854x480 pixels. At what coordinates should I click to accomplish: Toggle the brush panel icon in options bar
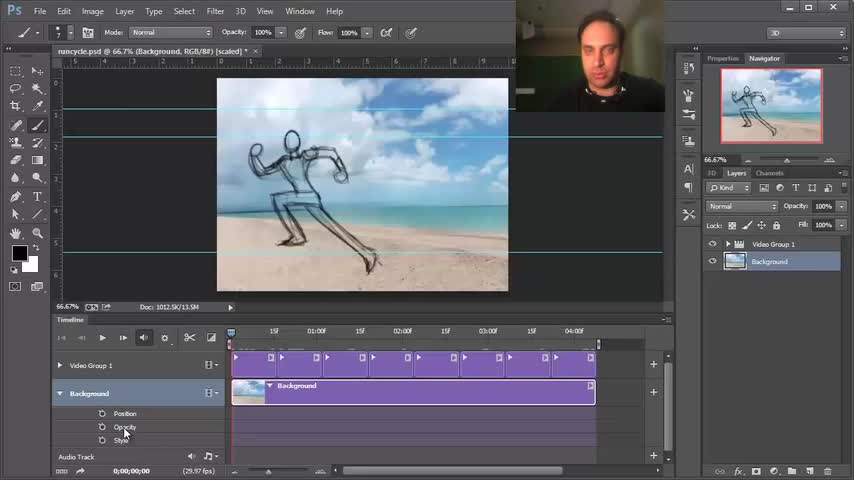[88, 33]
